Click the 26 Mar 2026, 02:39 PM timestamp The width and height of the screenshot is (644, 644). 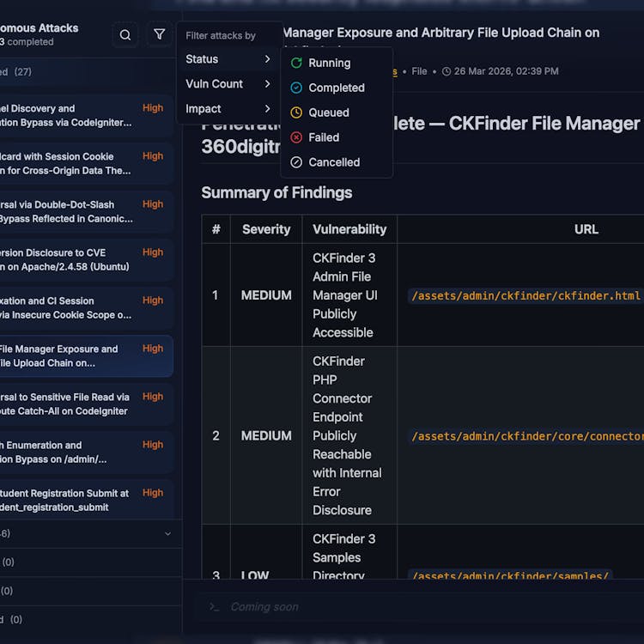[x=506, y=71]
